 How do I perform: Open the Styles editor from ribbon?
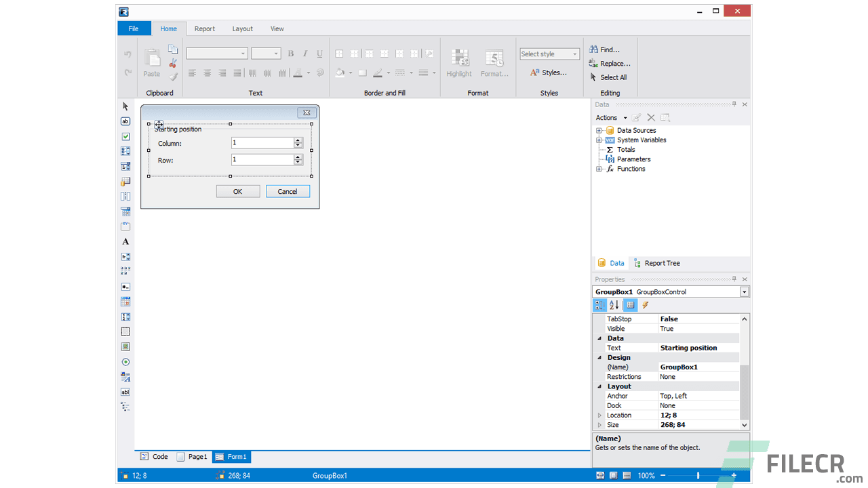tap(549, 73)
